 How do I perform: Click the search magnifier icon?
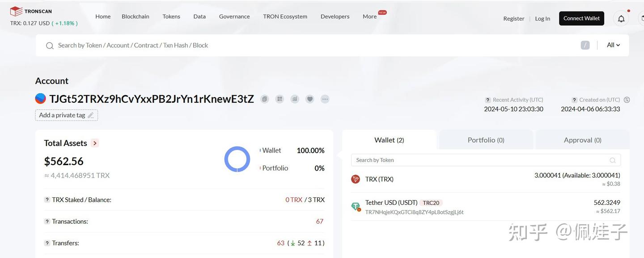coord(50,45)
